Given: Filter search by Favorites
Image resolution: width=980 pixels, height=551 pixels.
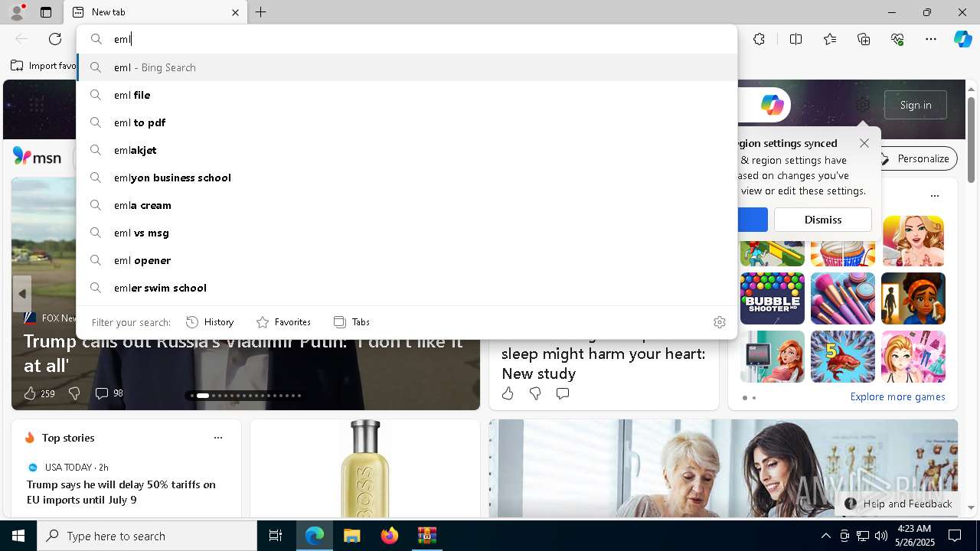Looking at the screenshot, I should pyautogui.click(x=283, y=322).
